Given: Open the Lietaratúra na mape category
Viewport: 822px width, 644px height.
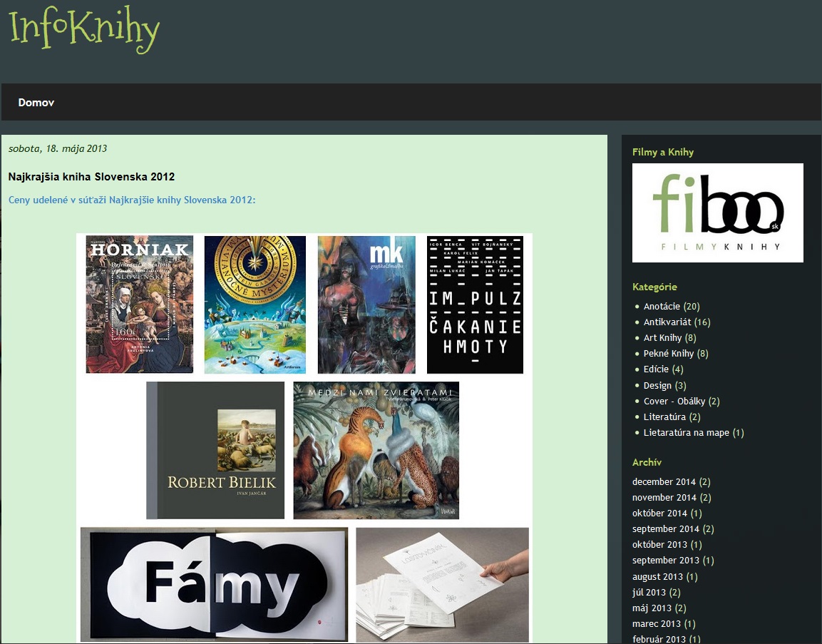Looking at the screenshot, I should 687,433.
